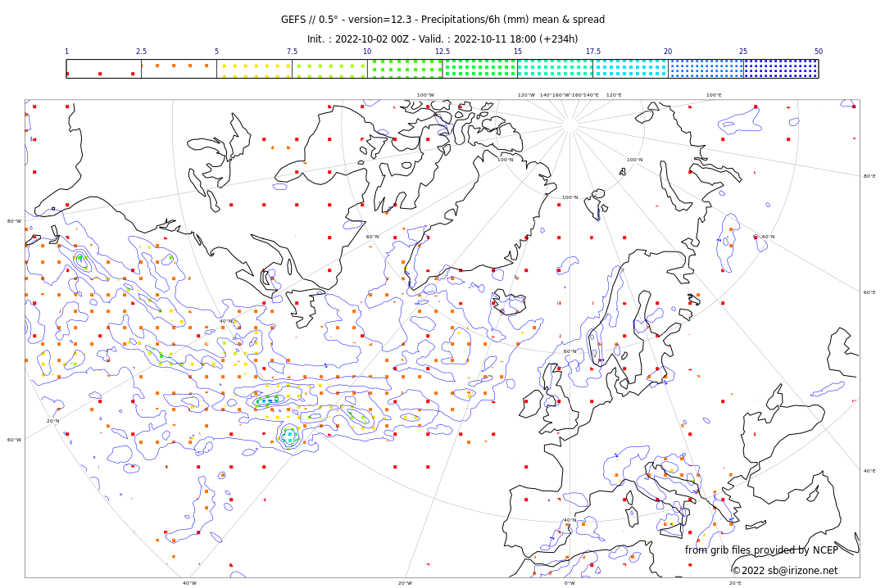Select the 25 to 50 mm dark blue legend swatch

781,69
